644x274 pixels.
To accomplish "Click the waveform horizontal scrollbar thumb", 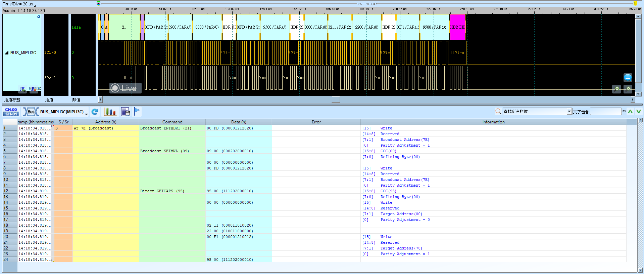I will pyautogui.click(x=336, y=100).
